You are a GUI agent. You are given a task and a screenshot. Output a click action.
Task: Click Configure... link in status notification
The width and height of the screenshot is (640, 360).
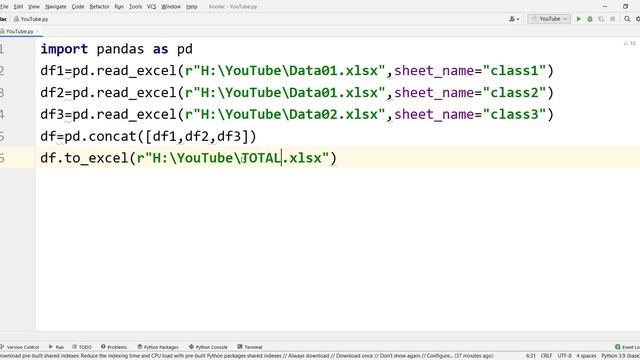point(440,356)
